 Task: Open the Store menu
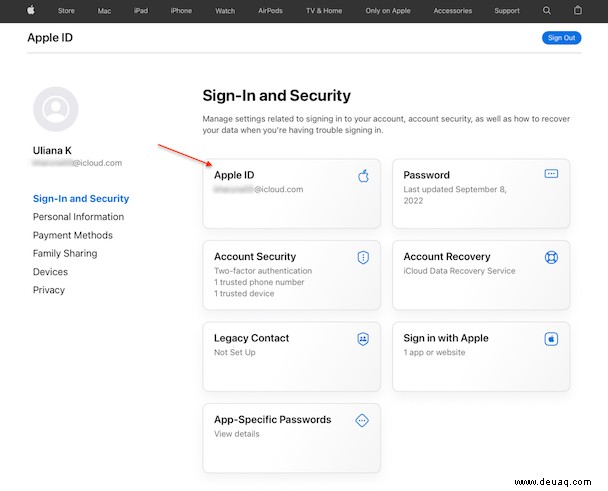click(x=66, y=11)
